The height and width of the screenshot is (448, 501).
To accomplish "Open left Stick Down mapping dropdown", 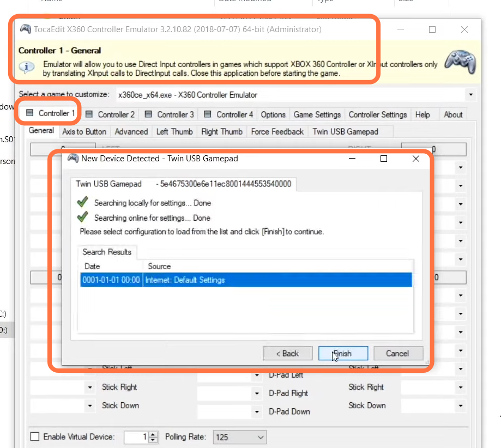I will (90, 406).
